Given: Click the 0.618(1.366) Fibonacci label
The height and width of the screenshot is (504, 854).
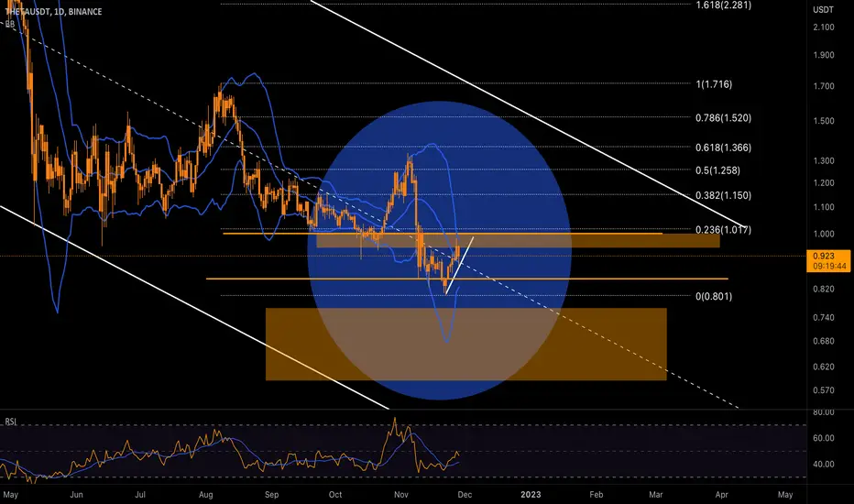Looking at the screenshot, I should (723, 148).
